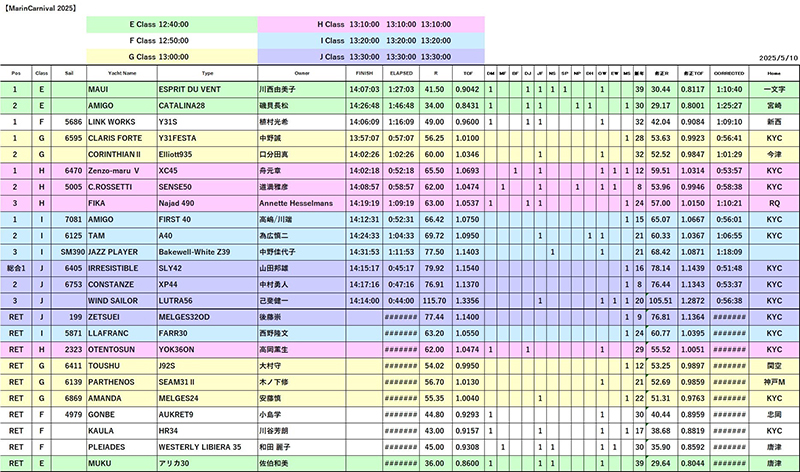
Task: Click the ZETSUEI yacht name
Action: [104, 317]
